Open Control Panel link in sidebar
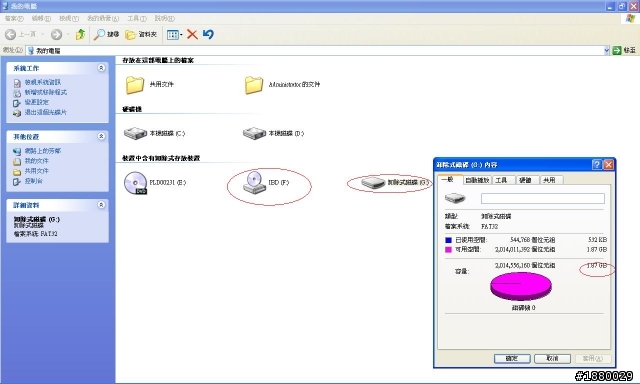The width and height of the screenshot is (640, 384). 33,181
